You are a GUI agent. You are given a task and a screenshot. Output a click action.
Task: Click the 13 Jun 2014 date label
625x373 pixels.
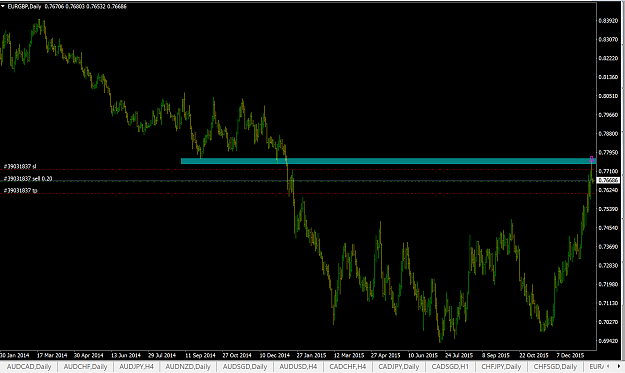click(126, 355)
